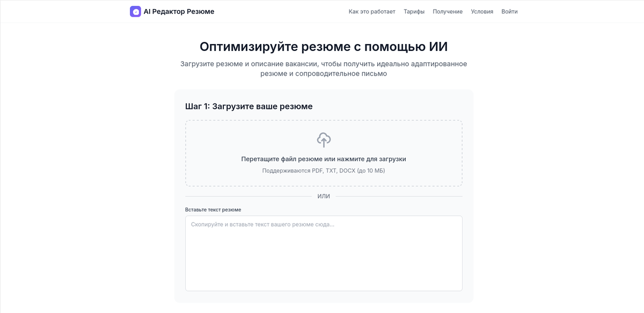Go to the Тарифы page
This screenshot has width=644, height=313.
coord(414,11)
